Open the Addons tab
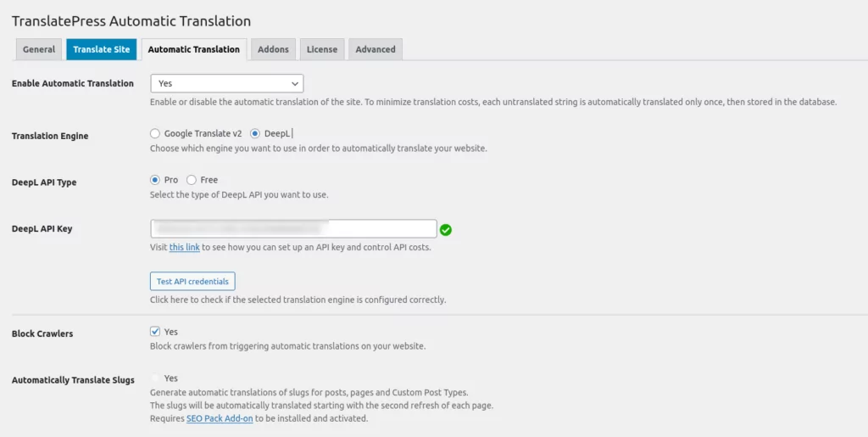Image resolution: width=868 pixels, height=437 pixels. click(x=274, y=49)
